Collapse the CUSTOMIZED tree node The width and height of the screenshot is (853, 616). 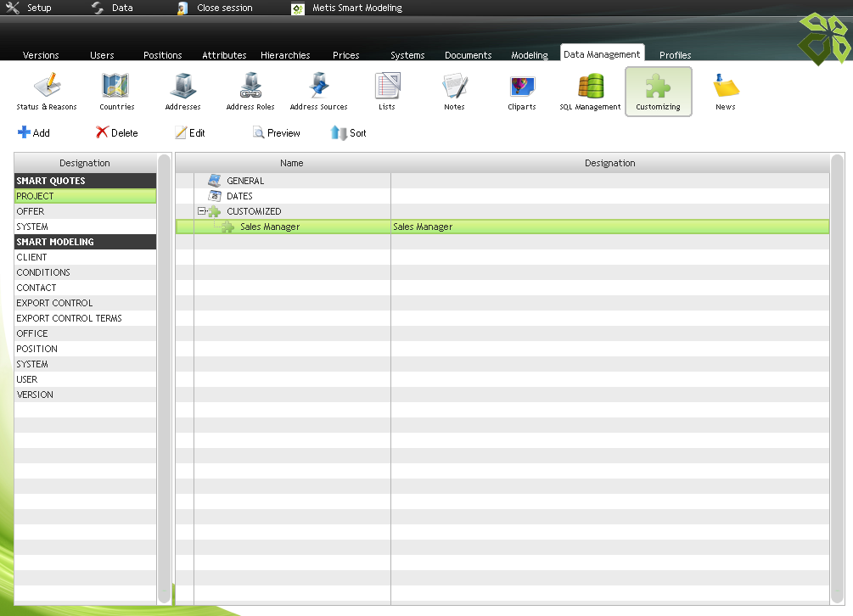coord(201,211)
